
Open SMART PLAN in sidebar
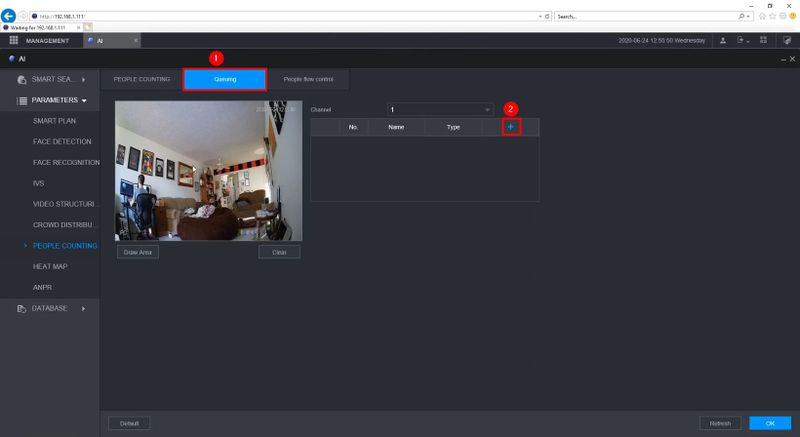click(54, 121)
